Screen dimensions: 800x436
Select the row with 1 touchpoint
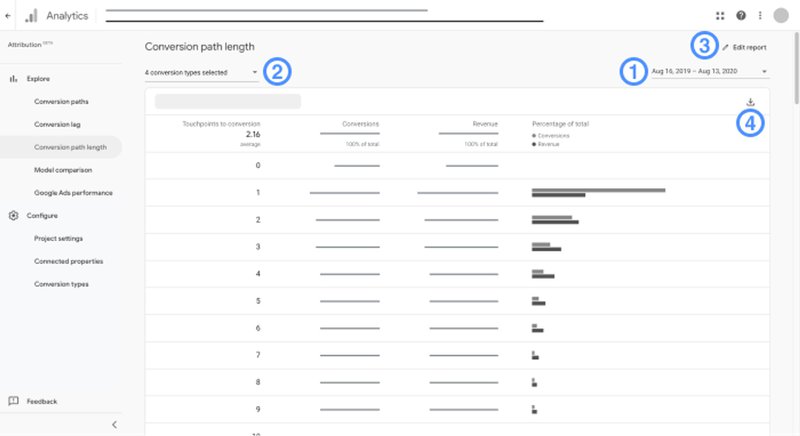(457, 192)
